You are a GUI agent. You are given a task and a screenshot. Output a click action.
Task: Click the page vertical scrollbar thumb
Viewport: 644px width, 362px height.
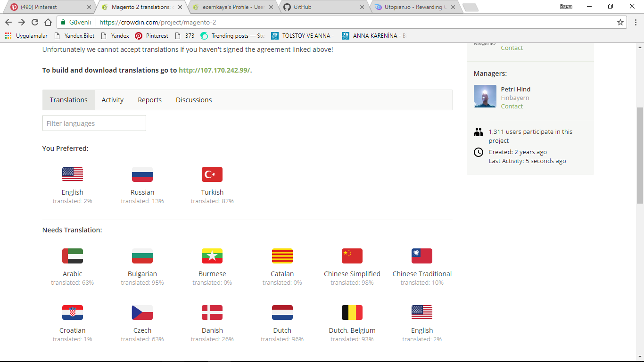pos(640,156)
